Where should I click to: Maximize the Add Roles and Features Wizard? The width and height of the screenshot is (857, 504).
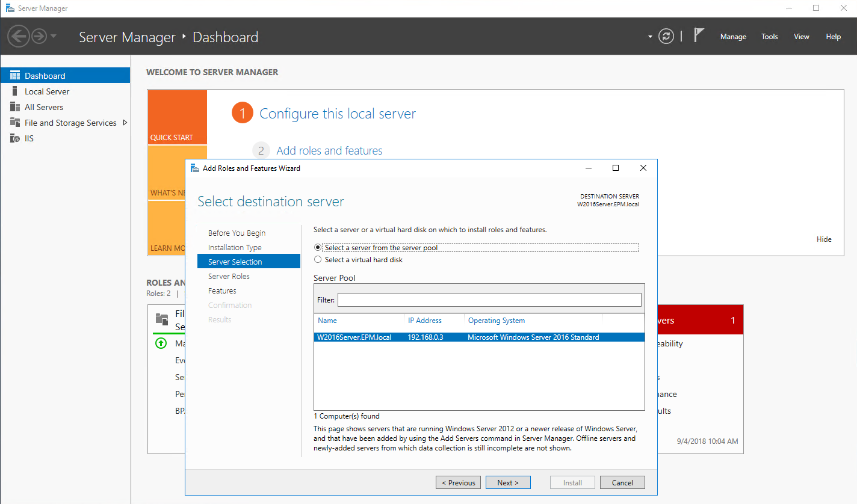pyautogui.click(x=616, y=168)
